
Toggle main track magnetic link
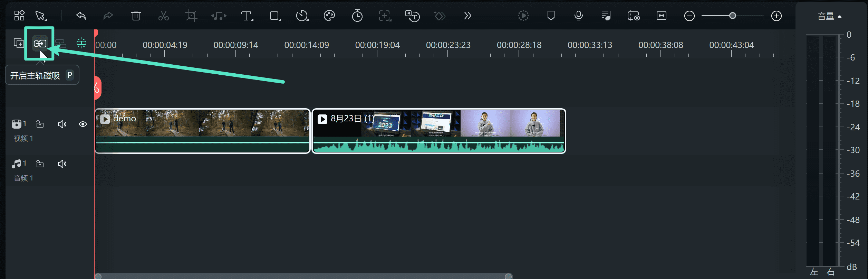click(40, 44)
